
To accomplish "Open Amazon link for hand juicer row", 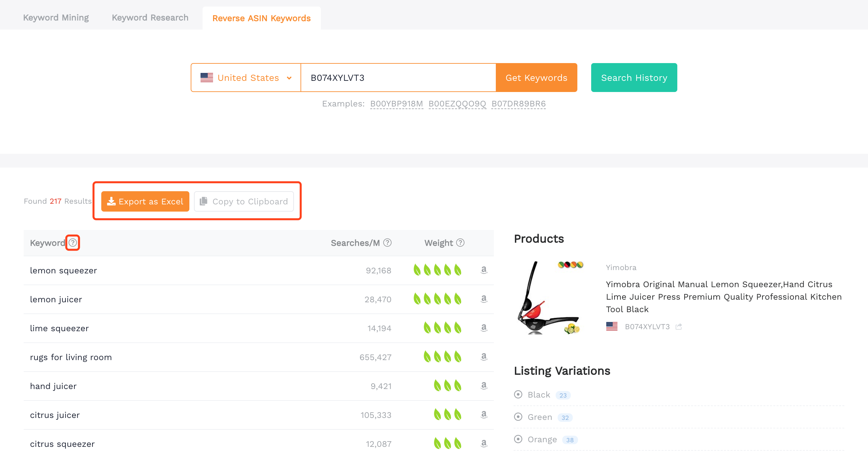I will 484,386.
